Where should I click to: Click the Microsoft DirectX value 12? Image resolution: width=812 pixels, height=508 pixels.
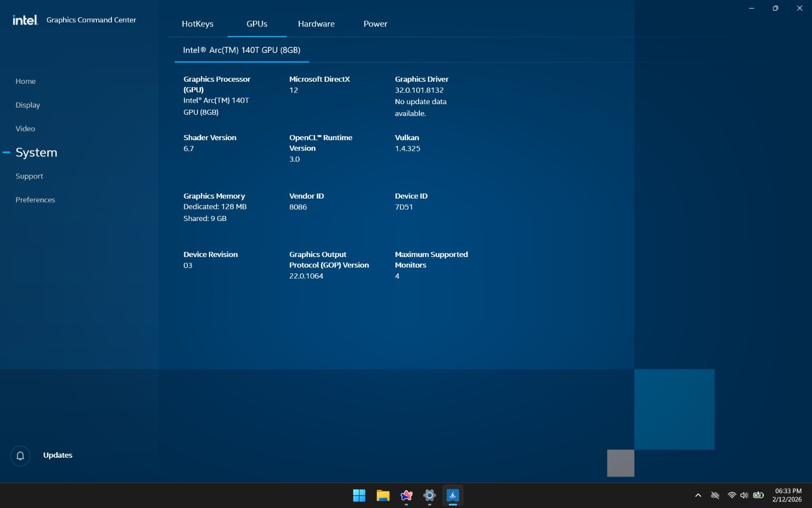pyautogui.click(x=293, y=90)
